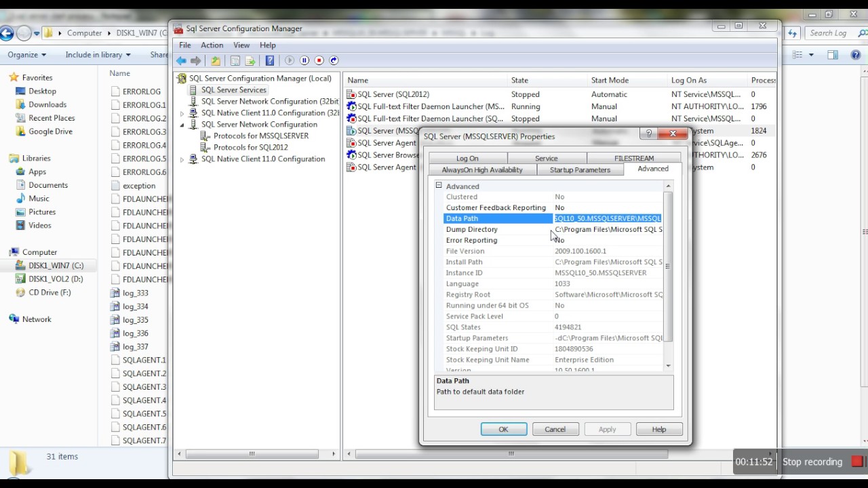
Task: Open the View menu
Action: 241,45
